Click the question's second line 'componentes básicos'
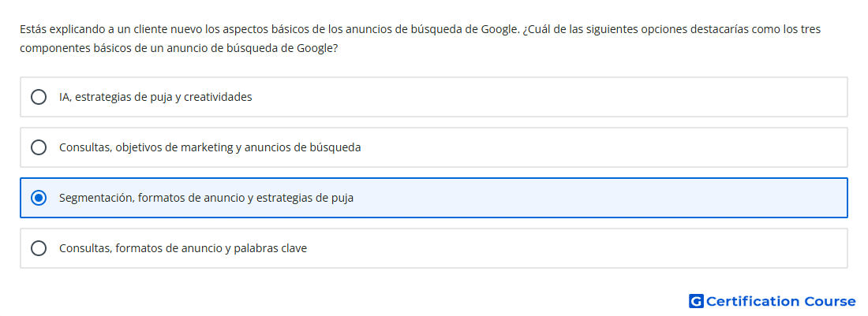 [x=179, y=48]
